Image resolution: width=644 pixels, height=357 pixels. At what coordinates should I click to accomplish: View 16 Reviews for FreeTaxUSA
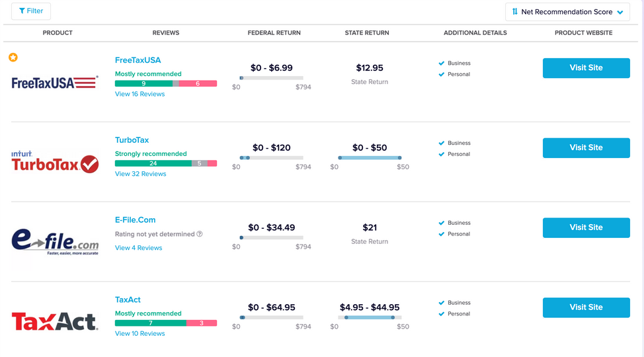(x=140, y=94)
